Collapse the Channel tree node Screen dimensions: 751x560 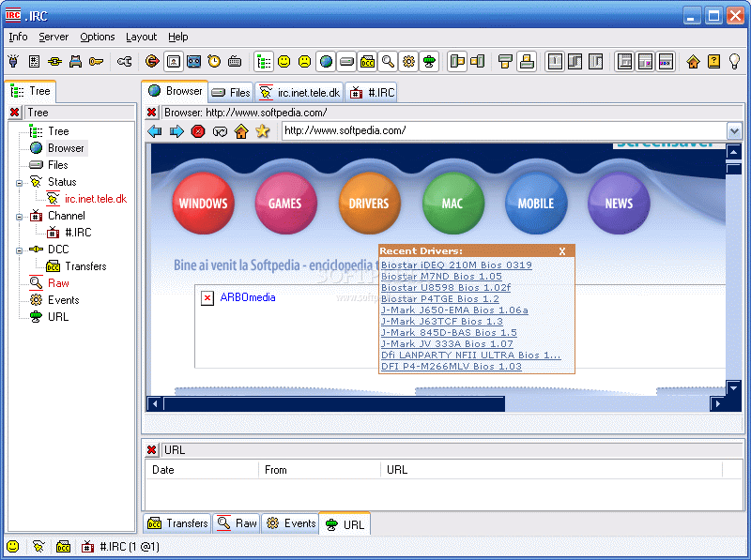click(19, 217)
